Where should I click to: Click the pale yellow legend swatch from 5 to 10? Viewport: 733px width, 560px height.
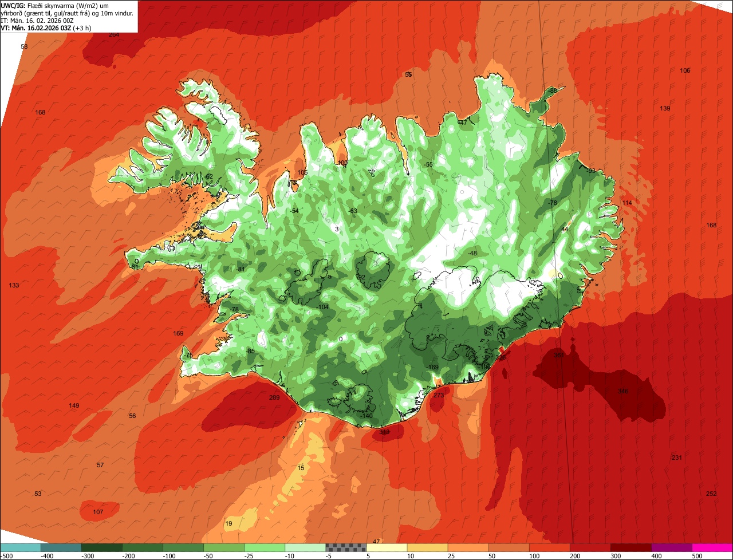pos(387,547)
